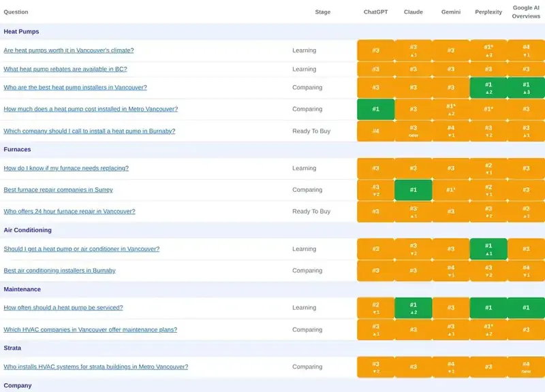545x392 pixels.
Task: Select the Heat Pumps section heading
Action: 21,31
